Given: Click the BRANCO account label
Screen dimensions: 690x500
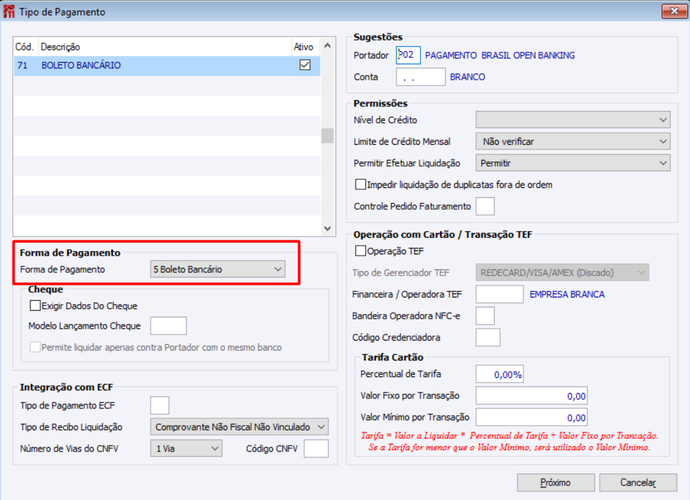Looking at the screenshot, I should (x=467, y=77).
